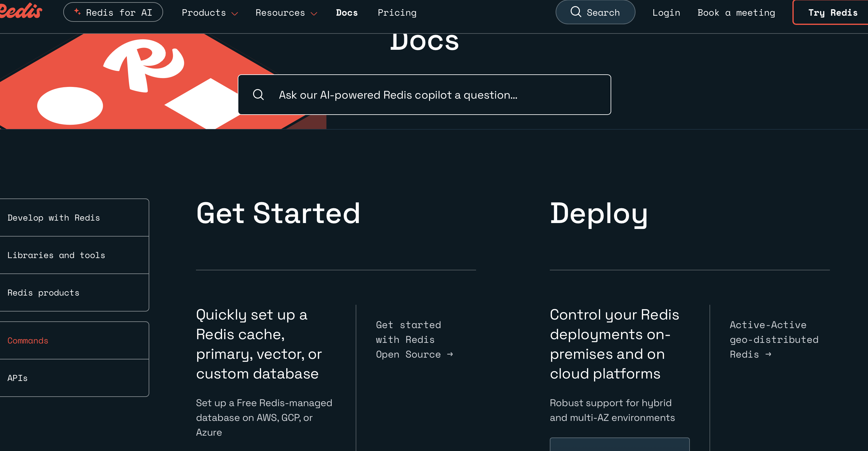Open the Pricing menu item

[x=397, y=13]
